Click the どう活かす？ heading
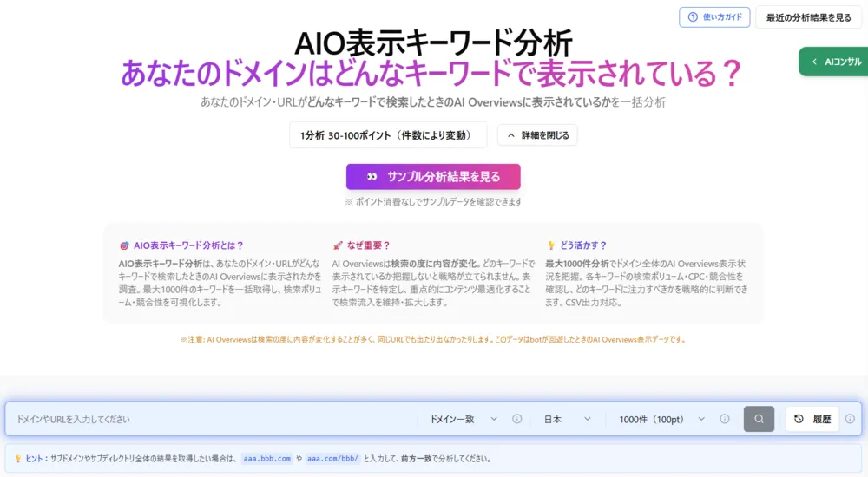This screenshot has height=477, width=868. click(583, 245)
